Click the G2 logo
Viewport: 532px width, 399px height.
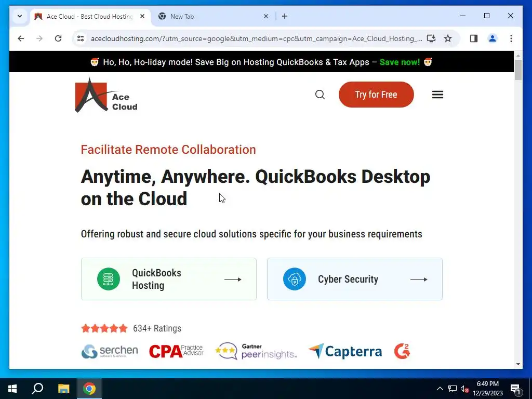tap(402, 351)
